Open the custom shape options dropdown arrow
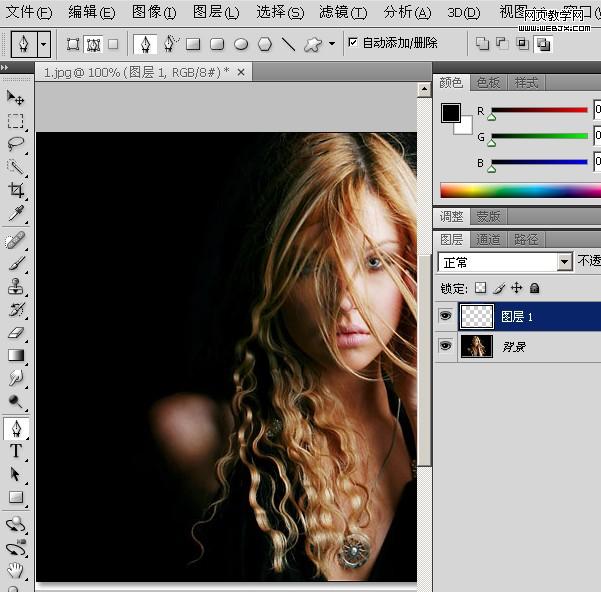601x592 pixels. pos(332,44)
